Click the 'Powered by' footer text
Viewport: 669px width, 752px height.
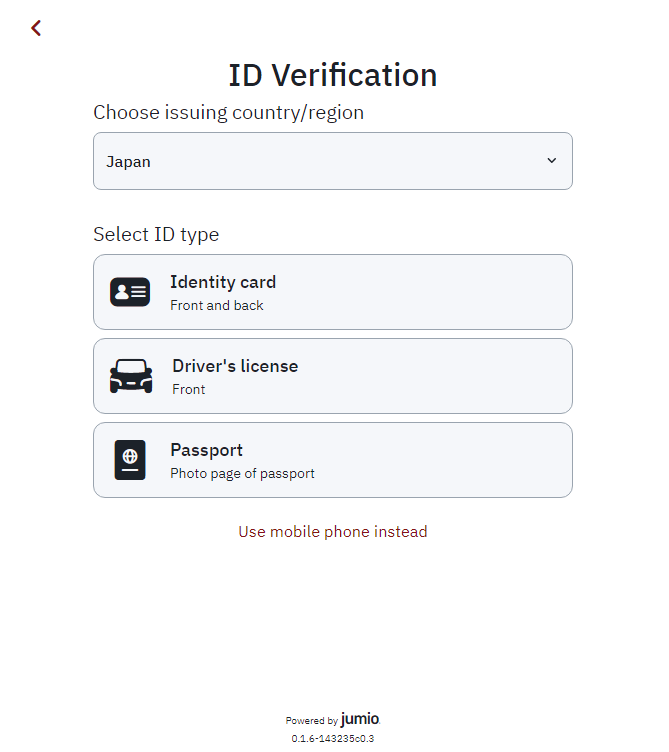[x=311, y=720]
